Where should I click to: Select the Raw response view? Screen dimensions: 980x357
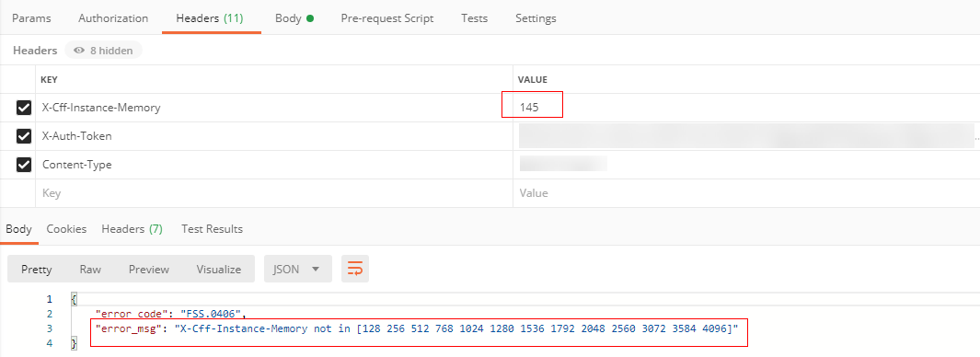[90, 270]
